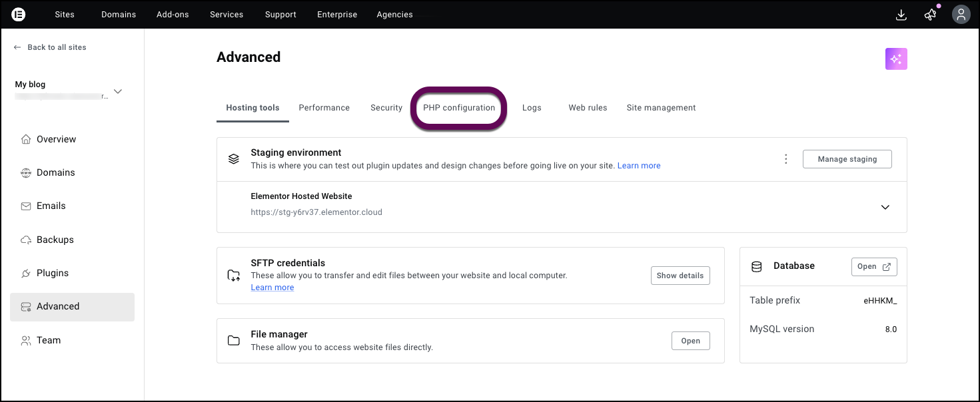Open the File manager
The image size is (980, 402).
point(690,341)
